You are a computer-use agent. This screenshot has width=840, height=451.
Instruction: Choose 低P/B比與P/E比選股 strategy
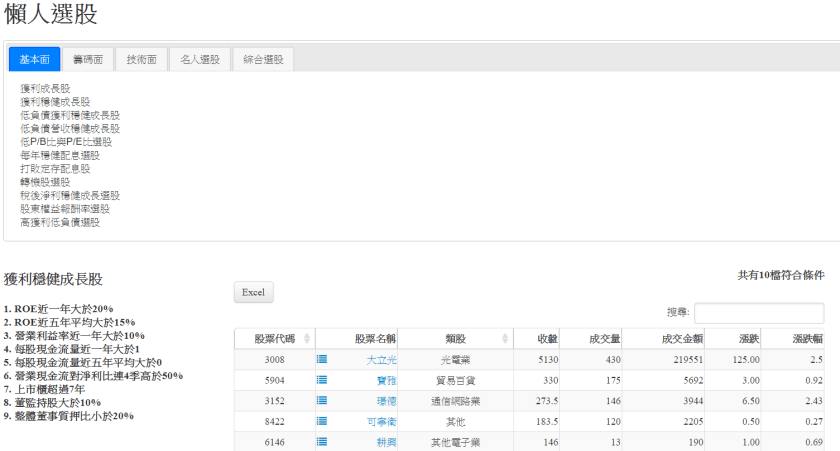pos(66,142)
